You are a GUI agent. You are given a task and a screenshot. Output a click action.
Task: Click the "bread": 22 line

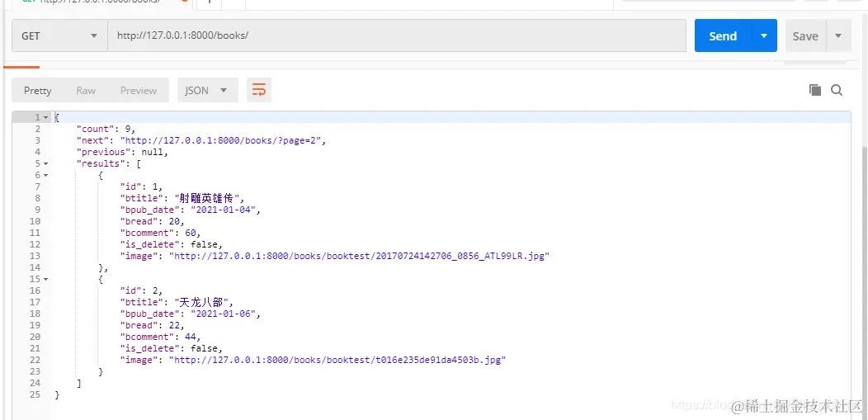153,325
